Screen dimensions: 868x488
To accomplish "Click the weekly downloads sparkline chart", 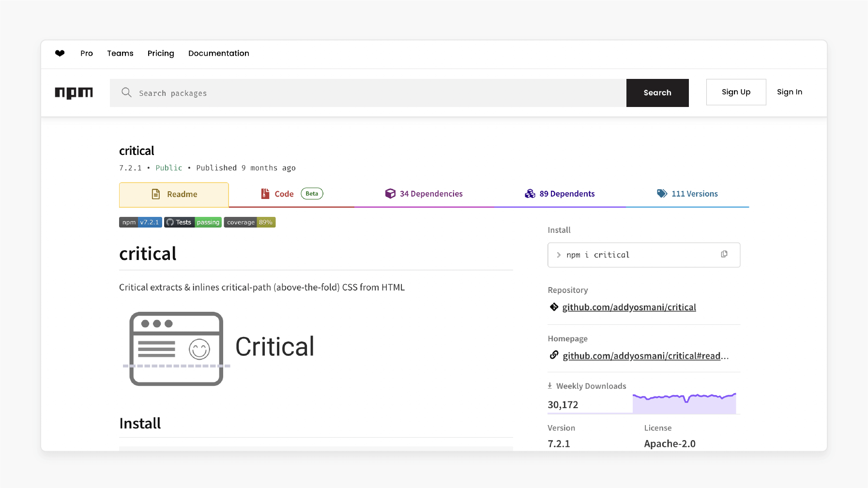I will tap(684, 403).
